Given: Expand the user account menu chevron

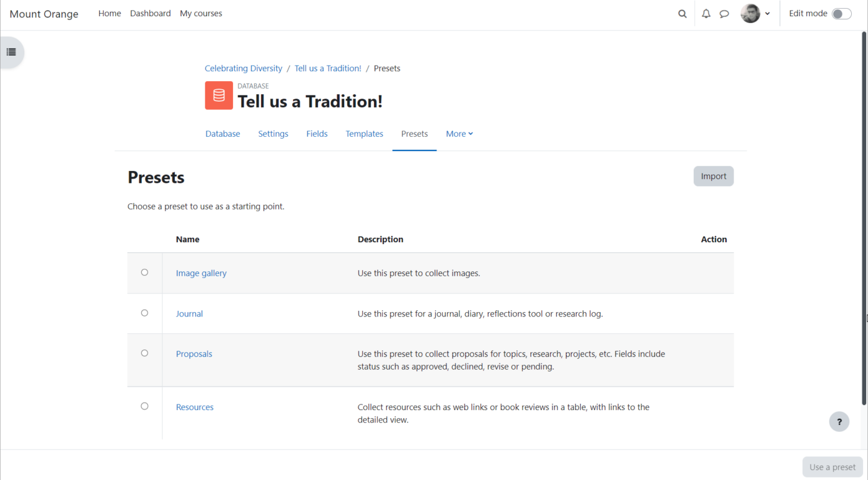Looking at the screenshot, I should [767, 13].
